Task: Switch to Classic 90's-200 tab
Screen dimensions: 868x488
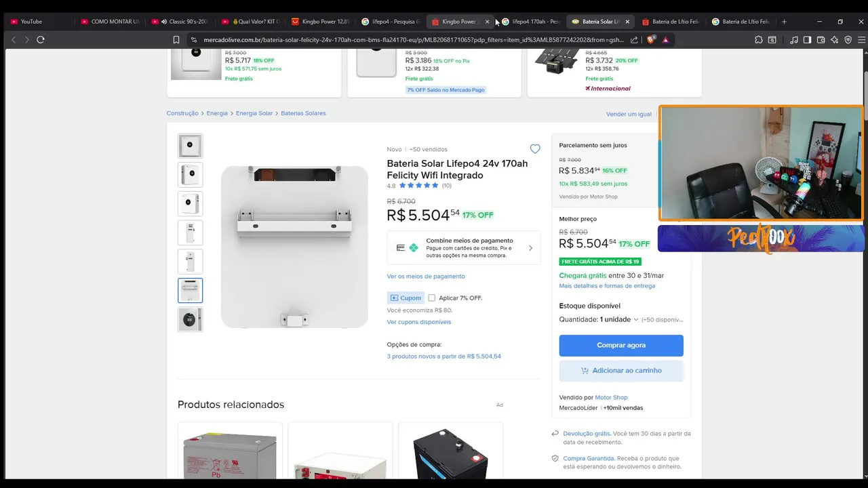Action: coord(180,22)
